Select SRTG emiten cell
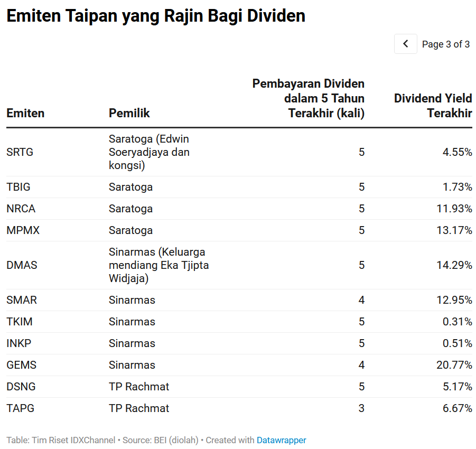 tap(20, 152)
